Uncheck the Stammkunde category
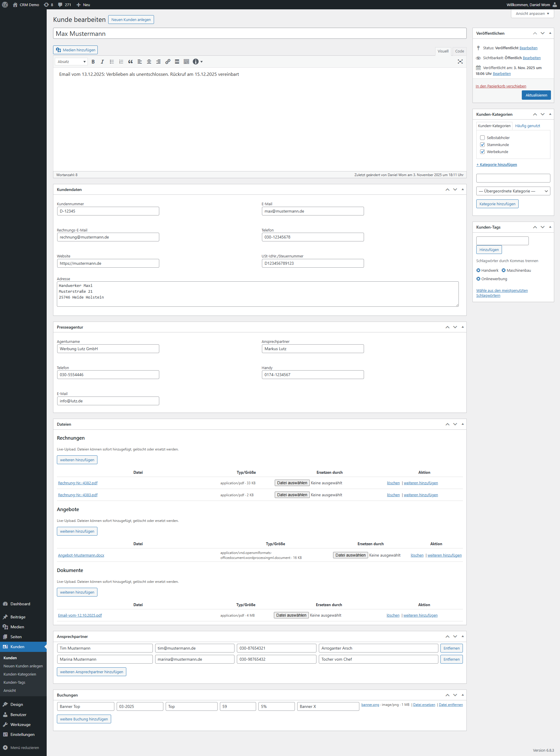Viewport: 560px width, 756px height. click(483, 145)
